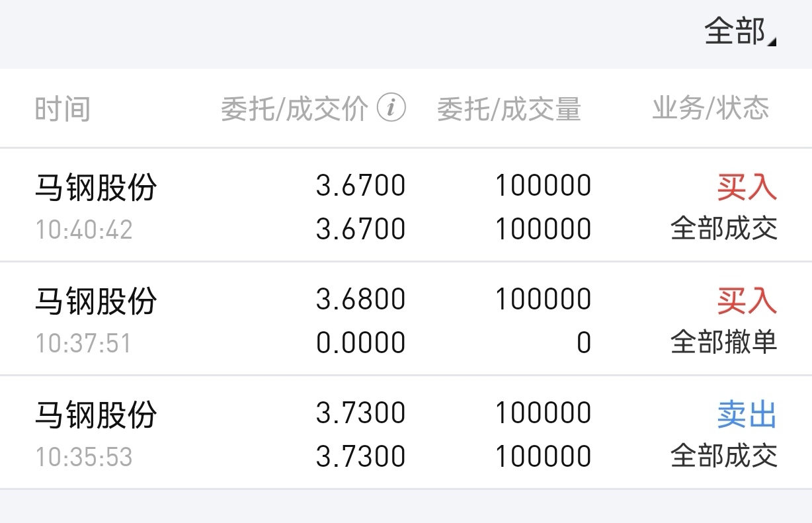
Task: Select the 委托/成交价 column header
Action: point(294,109)
